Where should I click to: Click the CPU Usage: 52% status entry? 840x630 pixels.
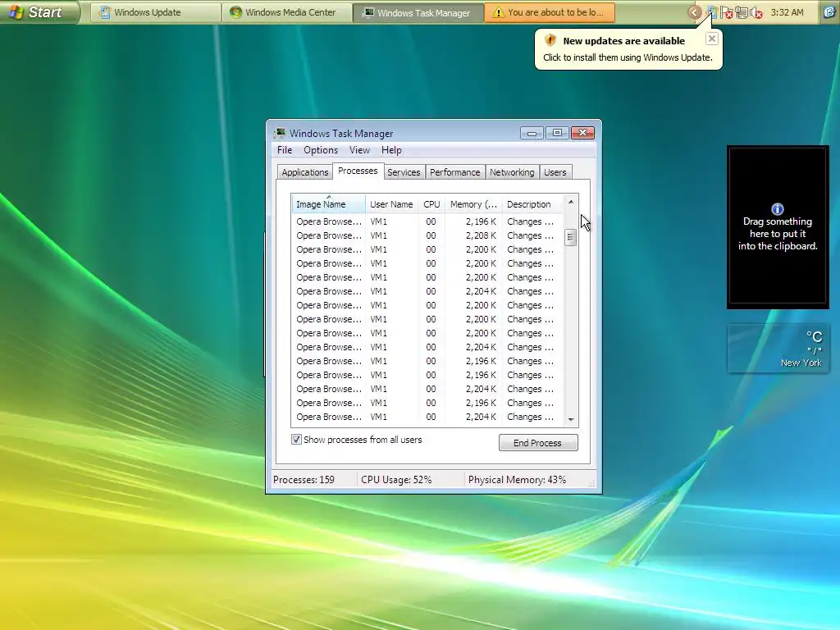coord(396,480)
